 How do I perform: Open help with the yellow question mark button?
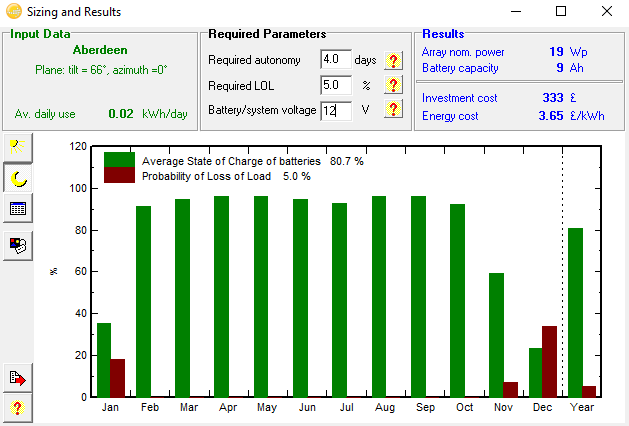coord(18,407)
